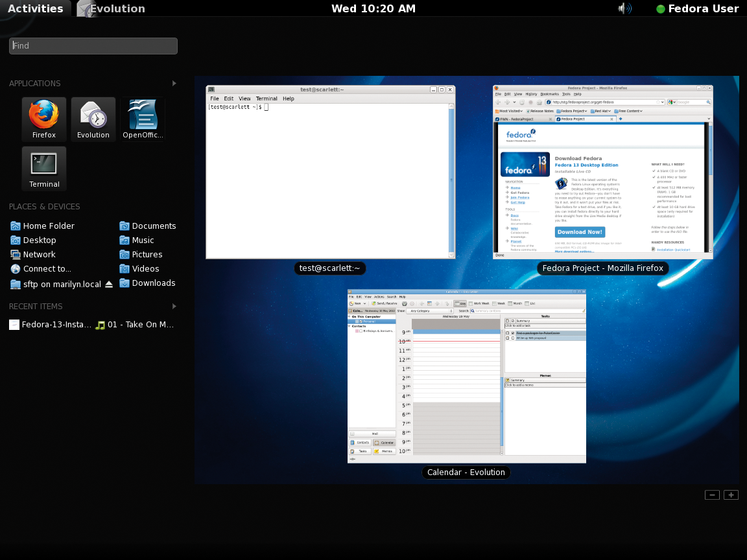The height and width of the screenshot is (560, 747).
Task: Launch Terminal from the Applications panel
Action: tap(44, 169)
